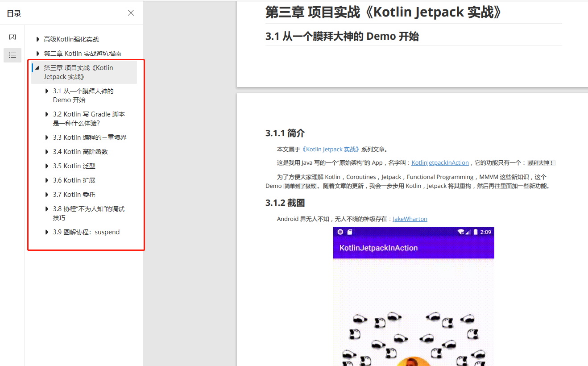Image resolution: width=588 pixels, height=366 pixels.
Task: Switch to page thumbnail view icon
Action: tap(12, 37)
